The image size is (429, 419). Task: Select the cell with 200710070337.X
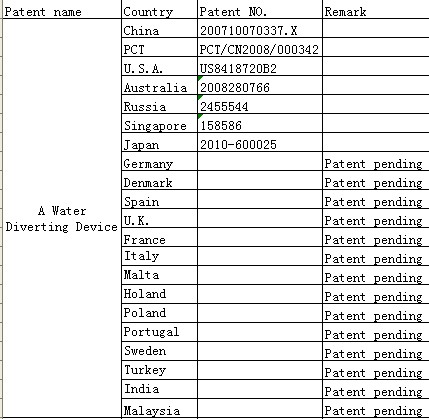point(260,28)
